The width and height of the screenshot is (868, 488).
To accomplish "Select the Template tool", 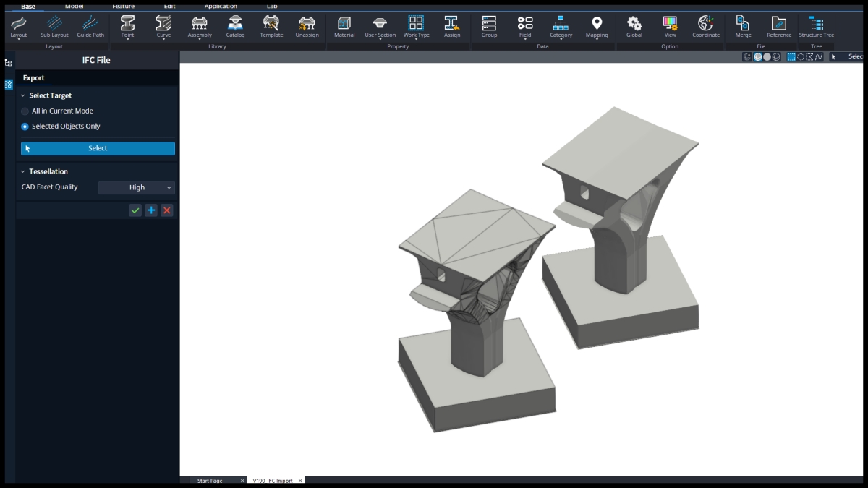I will pos(271,27).
